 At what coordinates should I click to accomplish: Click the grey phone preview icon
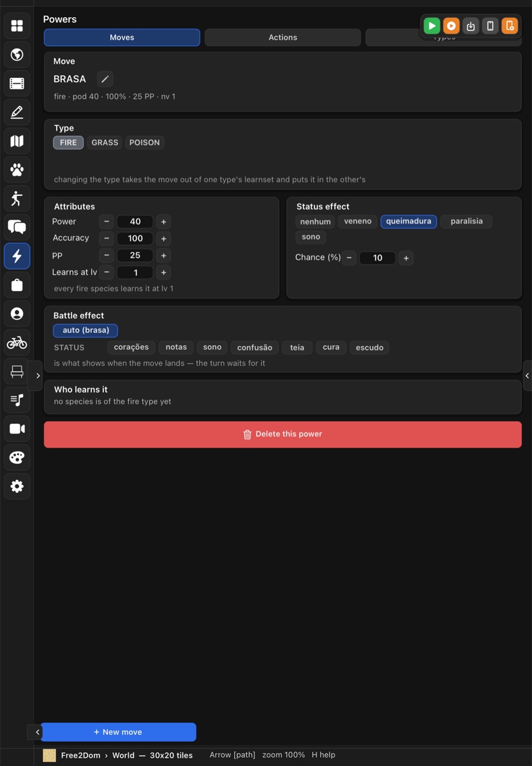coord(490,26)
